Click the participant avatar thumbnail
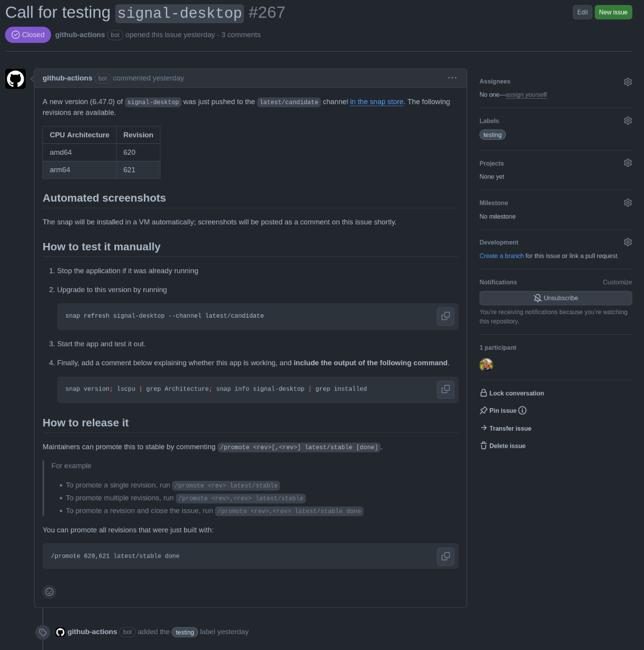 point(486,365)
